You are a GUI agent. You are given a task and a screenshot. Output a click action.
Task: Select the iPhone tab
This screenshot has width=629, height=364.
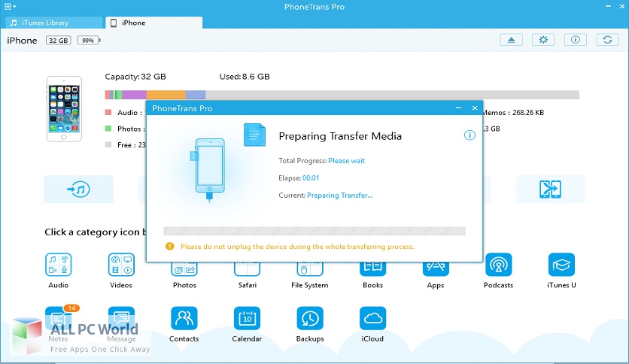(x=154, y=23)
